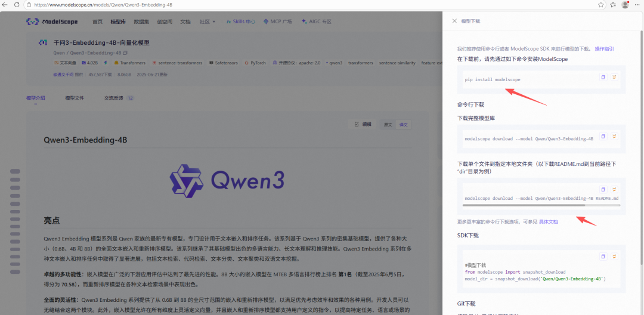Viewport: 644px width, 315px height.
Task: Close the 模型下载 side panel
Action: coord(454,21)
